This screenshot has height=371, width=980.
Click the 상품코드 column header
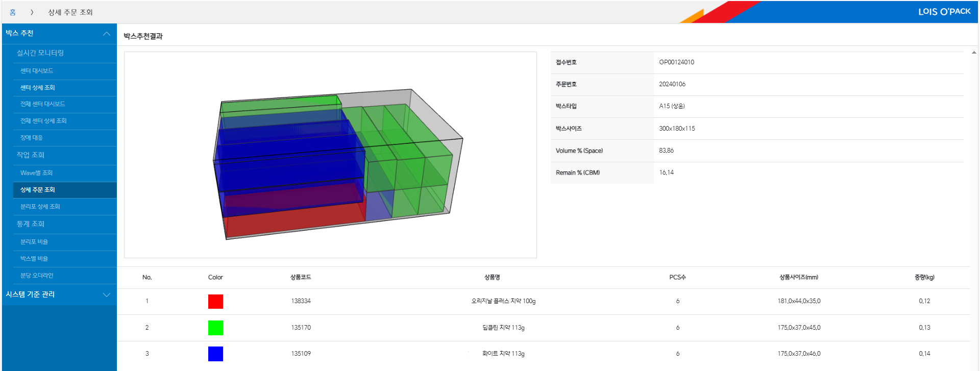(301, 277)
